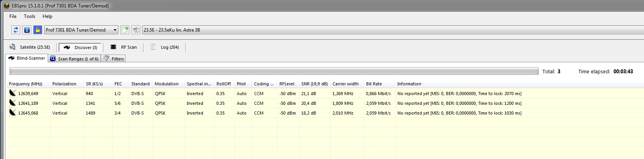Open the Help menu
This screenshot has height=159, width=644.
pyautogui.click(x=47, y=16)
